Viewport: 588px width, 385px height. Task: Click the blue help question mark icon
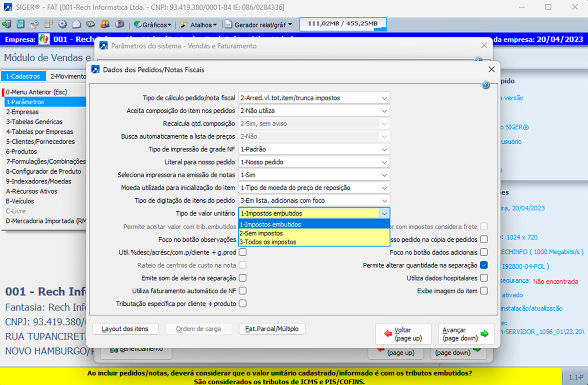click(485, 85)
